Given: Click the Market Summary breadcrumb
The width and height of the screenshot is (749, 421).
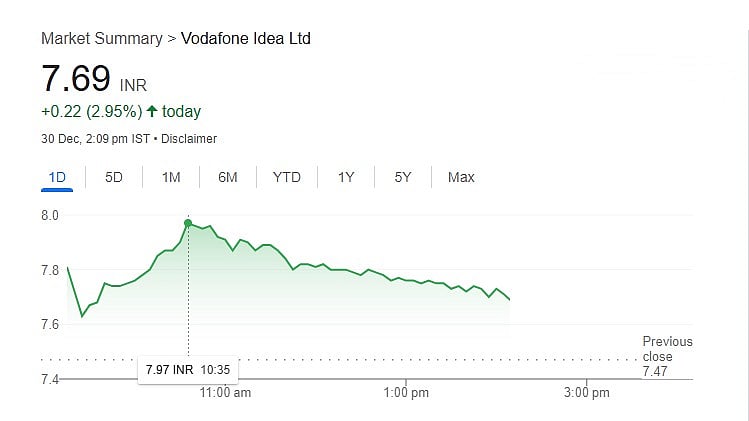Looking at the screenshot, I should [101, 39].
